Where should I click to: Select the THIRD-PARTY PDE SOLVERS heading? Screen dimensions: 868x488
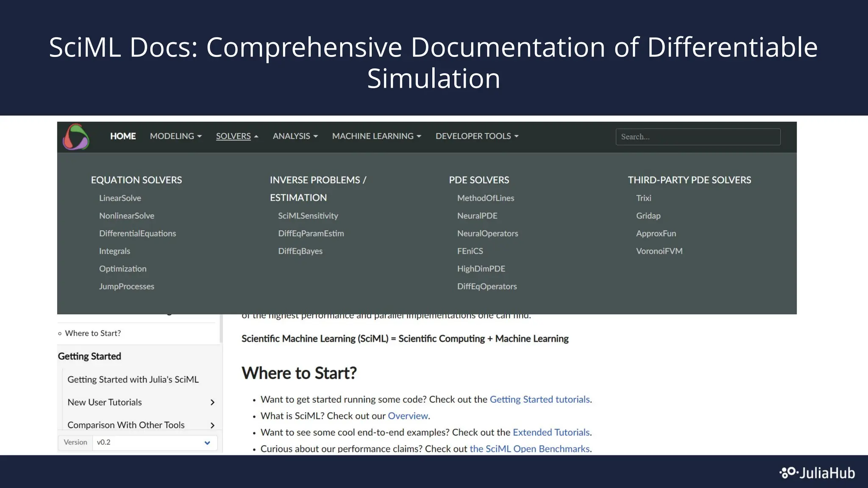(x=690, y=180)
